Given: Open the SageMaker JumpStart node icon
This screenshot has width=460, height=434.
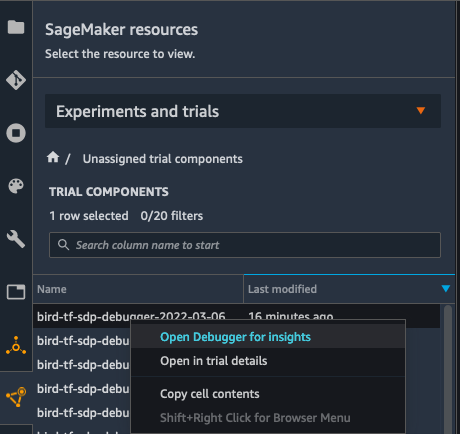Looking at the screenshot, I should 16,346.
